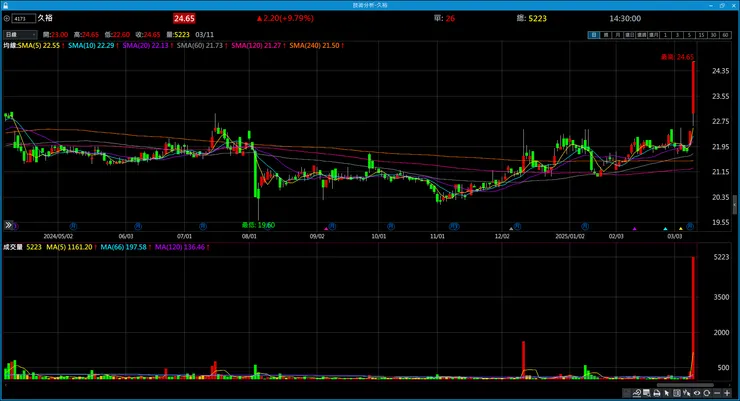Switch to the 3-minute chart button

pyautogui.click(x=678, y=35)
